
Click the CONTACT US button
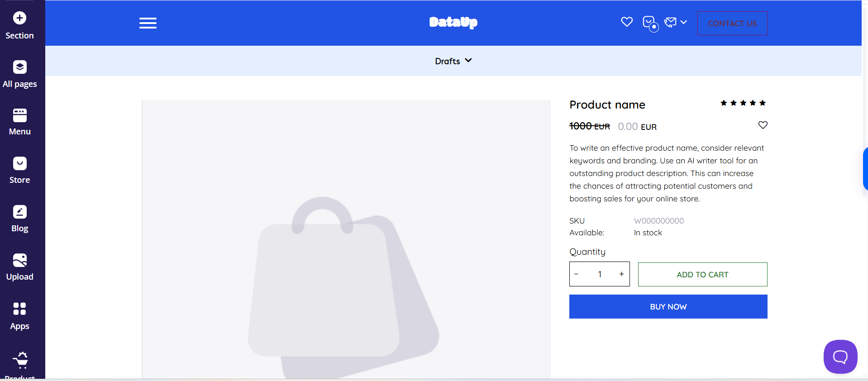click(732, 23)
